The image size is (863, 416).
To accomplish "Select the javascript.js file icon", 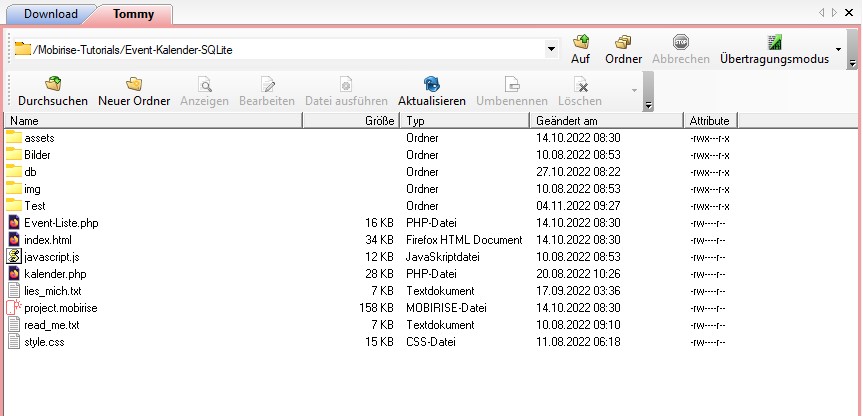I will click(x=14, y=257).
